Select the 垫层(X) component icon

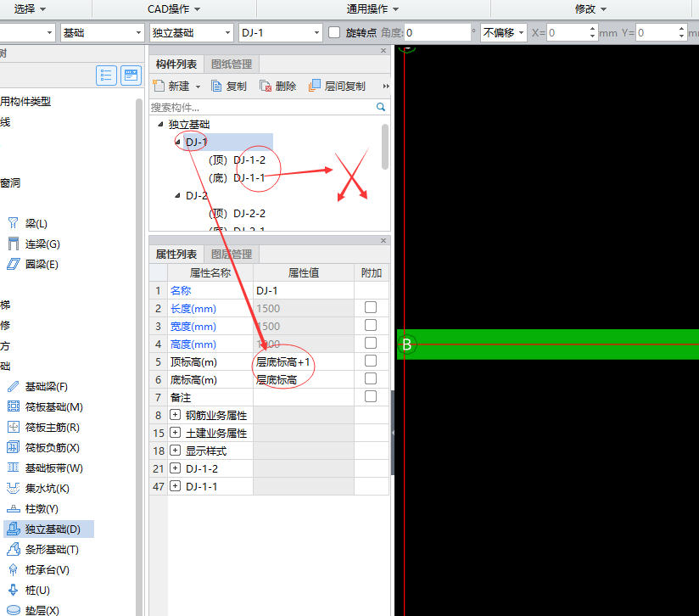click(x=14, y=610)
